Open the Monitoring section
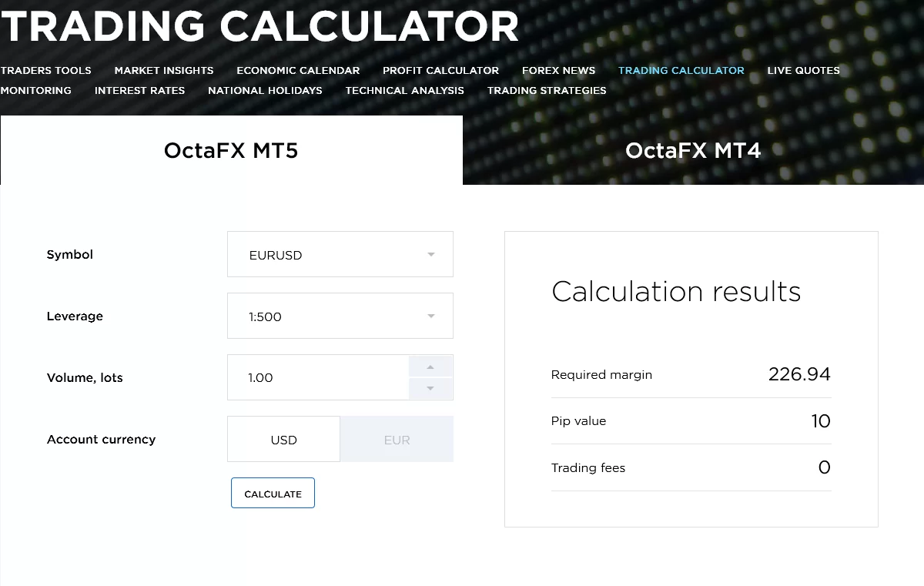This screenshot has width=924, height=586. click(x=36, y=90)
